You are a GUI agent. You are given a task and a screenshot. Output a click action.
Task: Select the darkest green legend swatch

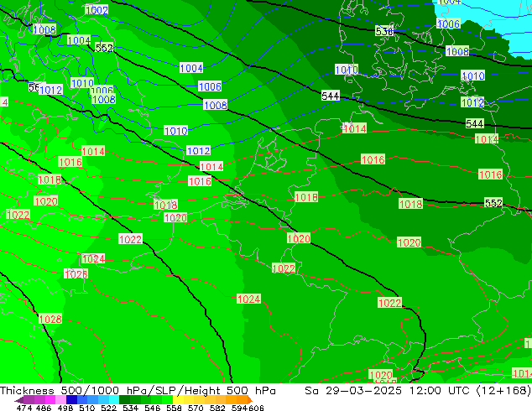(124, 399)
